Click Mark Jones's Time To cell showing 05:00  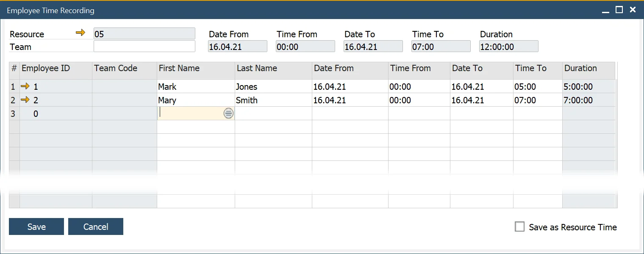(537, 86)
